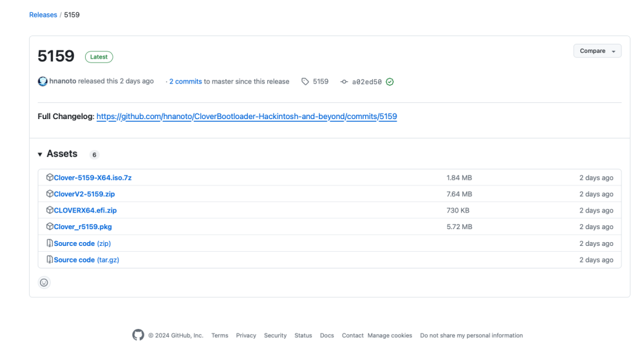Click the 730 KB size text
644x356 pixels.
click(x=458, y=211)
